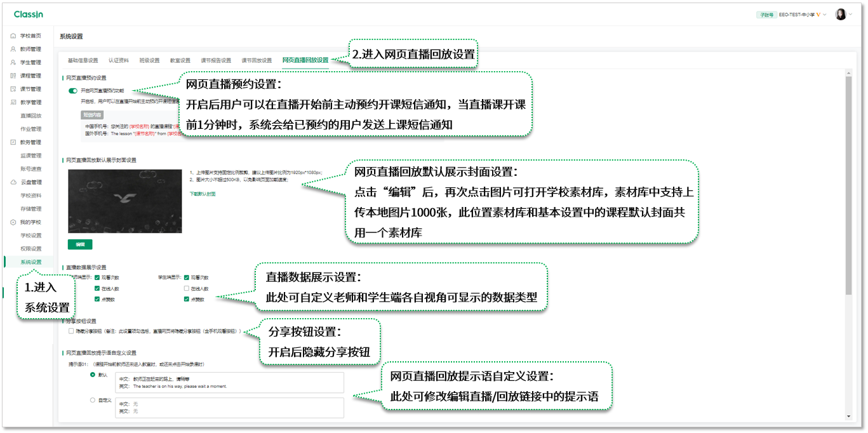Viewport: 868px width, 433px height.
Task: Click the ClassIn logo
Action: [28, 15]
